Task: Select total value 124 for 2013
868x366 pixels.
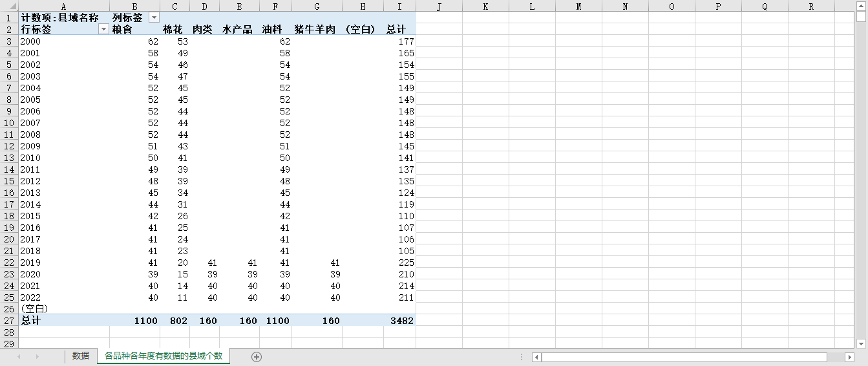Action: click(399, 192)
